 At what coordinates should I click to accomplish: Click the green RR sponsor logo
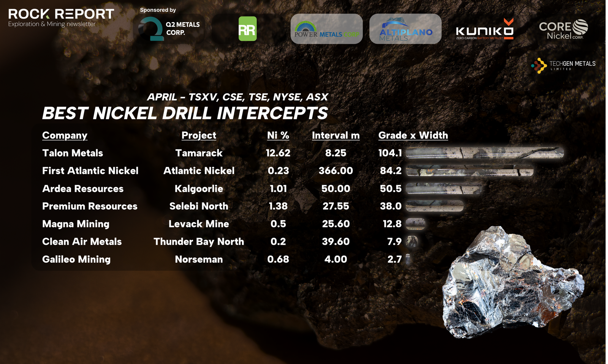[247, 29]
